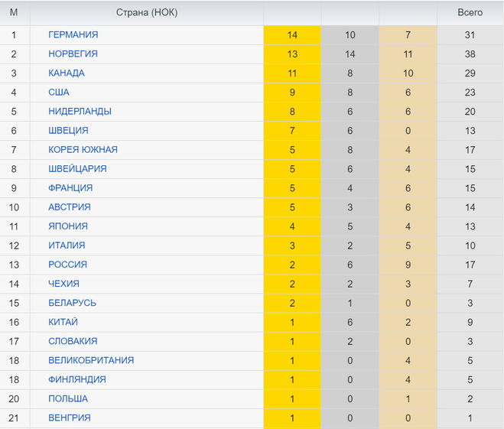
Task: Open the КАНАДА team page link
Action: pyautogui.click(x=67, y=73)
